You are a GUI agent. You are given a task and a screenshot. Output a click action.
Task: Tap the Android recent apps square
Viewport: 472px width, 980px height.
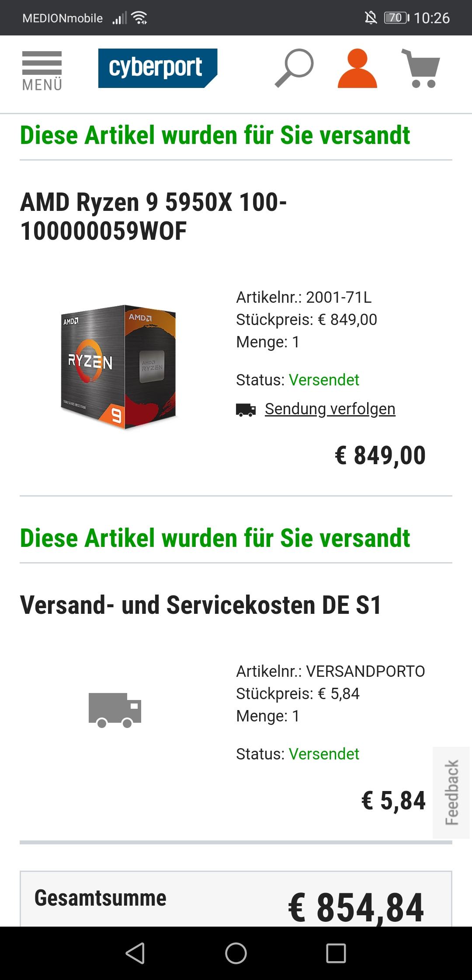[336, 953]
